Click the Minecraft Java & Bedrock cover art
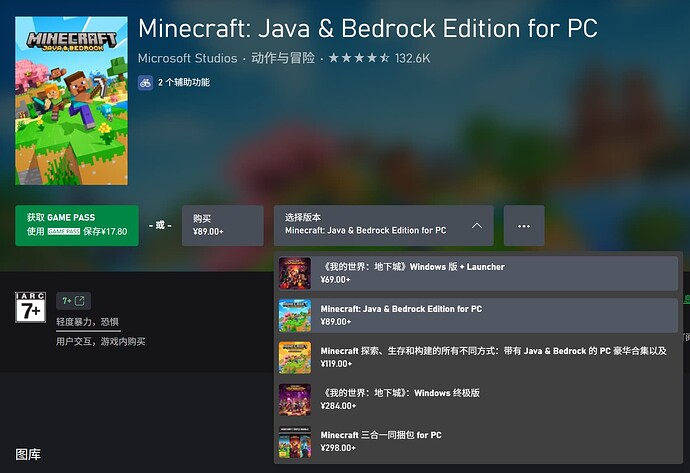The image size is (690, 473). [x=71, y=101]
